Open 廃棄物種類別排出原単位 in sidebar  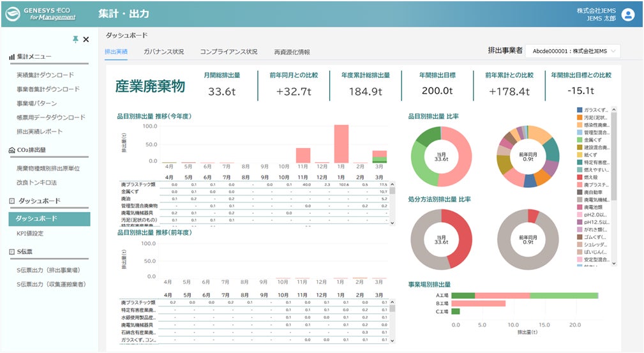click(x=48, y=168)
